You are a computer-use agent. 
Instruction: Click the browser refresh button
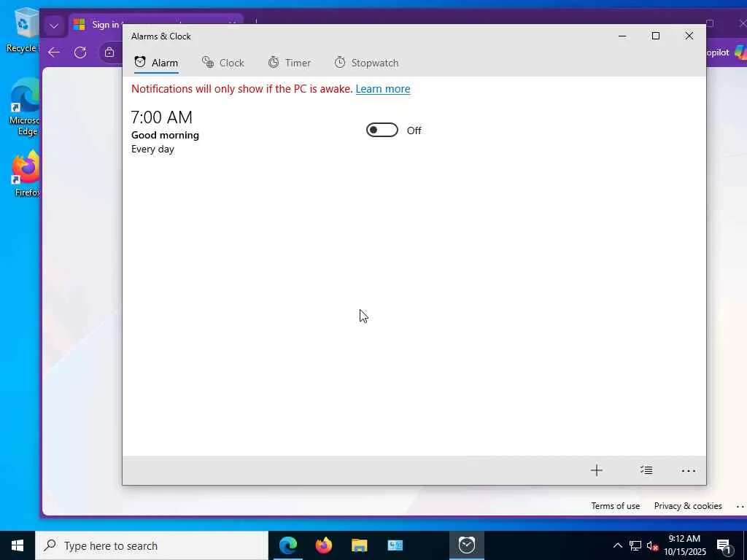[x=80, y=52]
